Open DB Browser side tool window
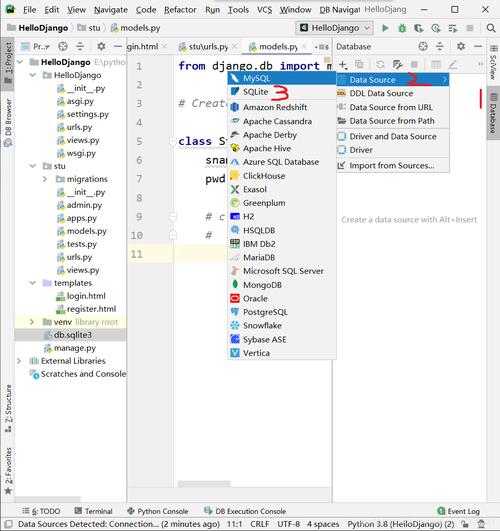This screenshot has height=531, width=500. 8,122
